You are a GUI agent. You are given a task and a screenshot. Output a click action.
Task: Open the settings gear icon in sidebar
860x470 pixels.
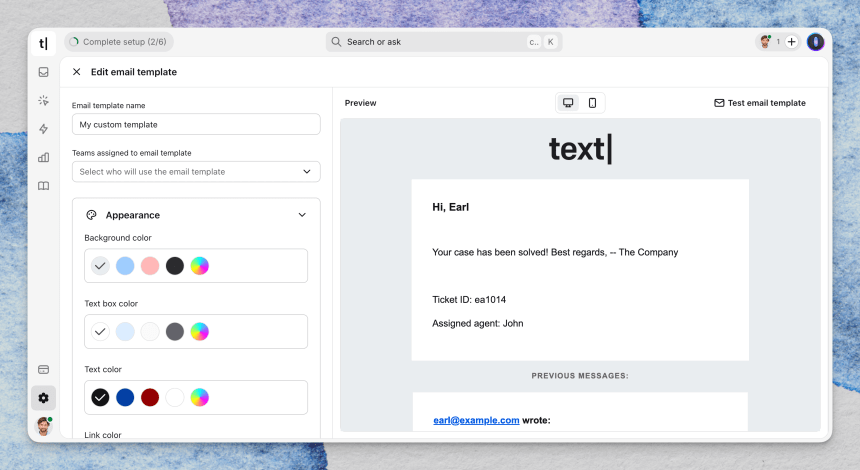[x=43, y=398]
